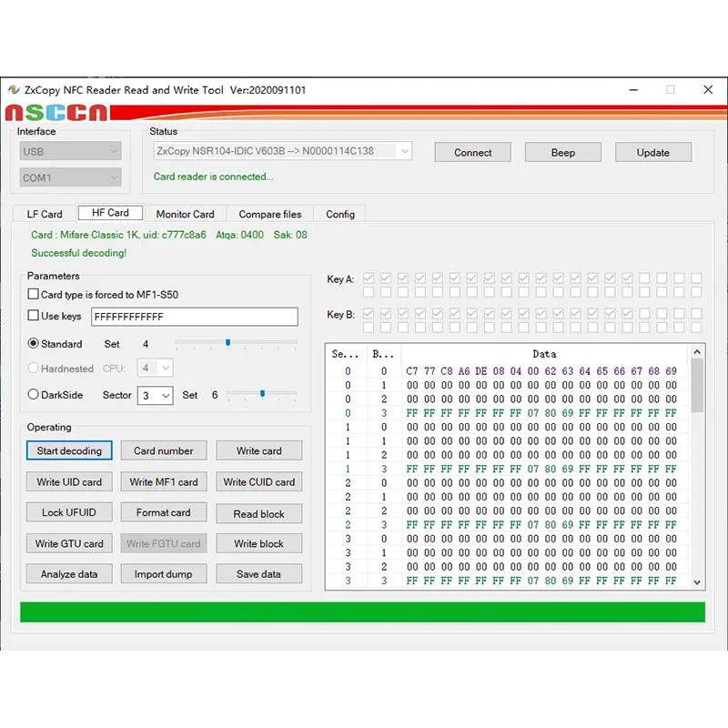Click the data table scroll down arrow
This screenshot has height=728, width=728.
point(697,582)
